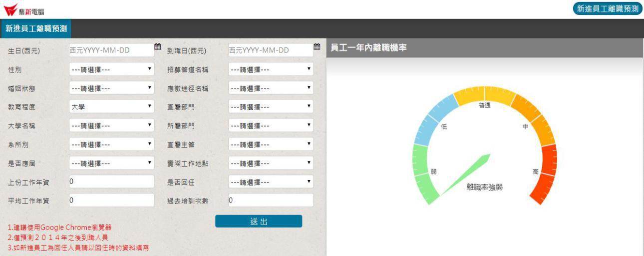Focus the 上份工作年資 input field
The height and width of the screenshot is (256, 644).
coord(111,181)
